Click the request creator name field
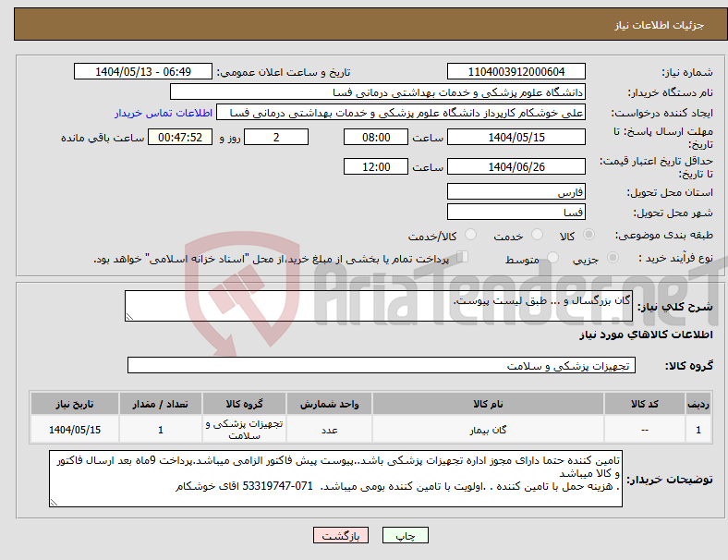The image size is (728, 560). 401,113
